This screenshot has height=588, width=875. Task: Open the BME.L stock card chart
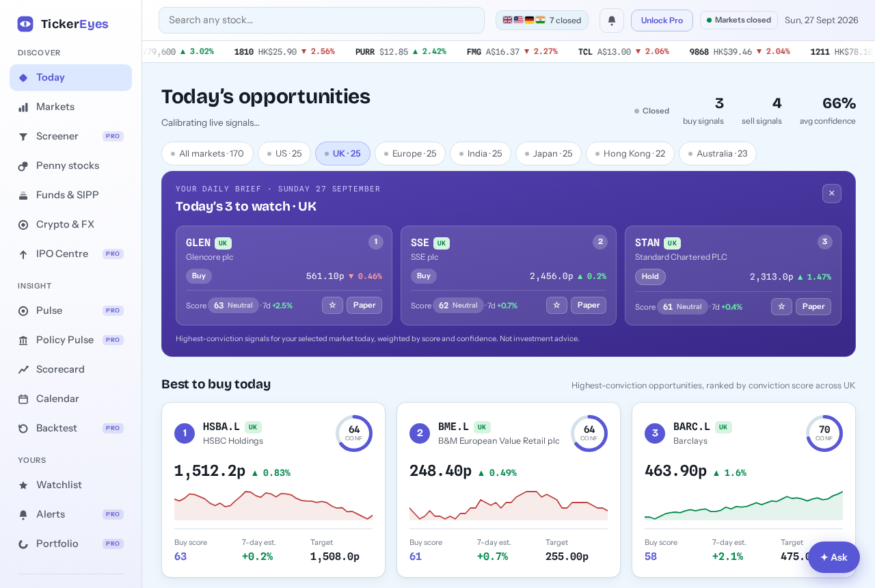click(509, 504)
